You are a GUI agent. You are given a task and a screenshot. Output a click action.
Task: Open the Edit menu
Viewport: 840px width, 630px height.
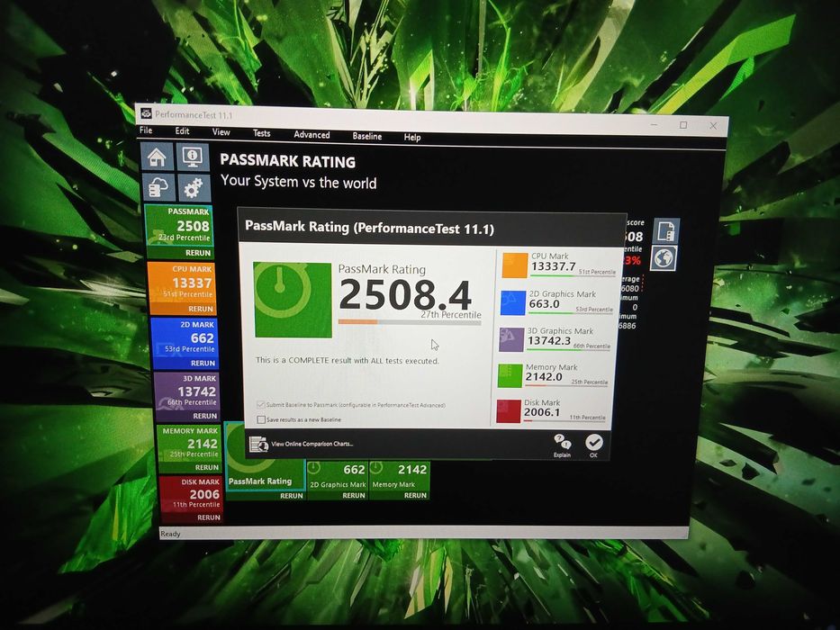pos(182,131)
